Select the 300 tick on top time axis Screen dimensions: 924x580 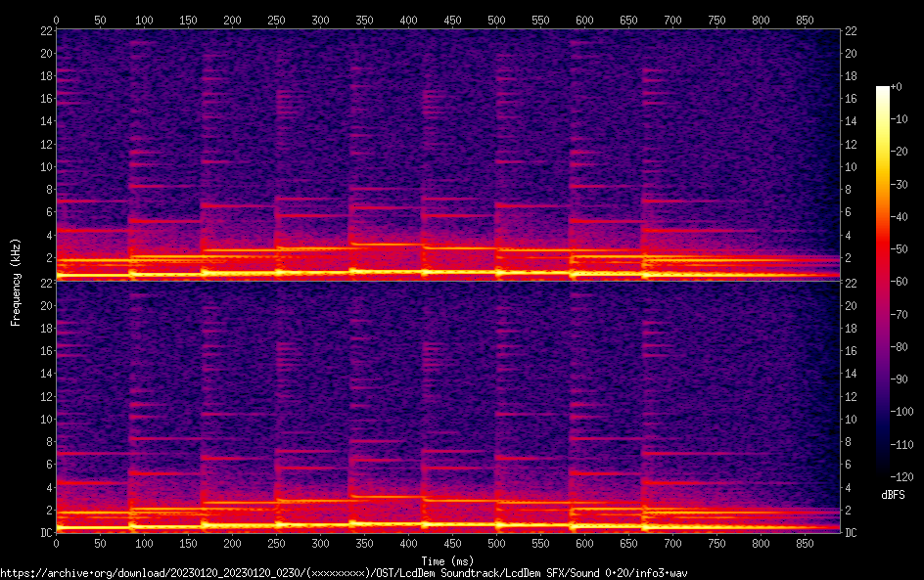pyautogui.click(x=320, y=20)
